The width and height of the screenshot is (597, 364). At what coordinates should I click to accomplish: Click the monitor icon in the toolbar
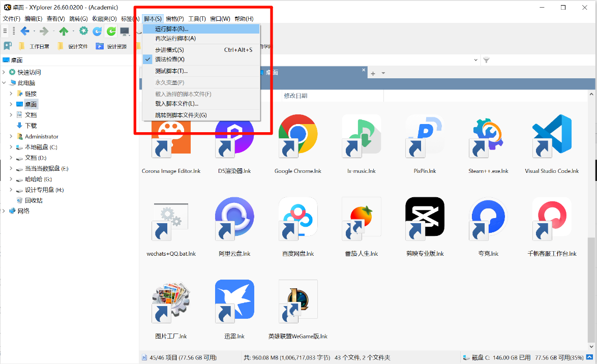(125, 31)
